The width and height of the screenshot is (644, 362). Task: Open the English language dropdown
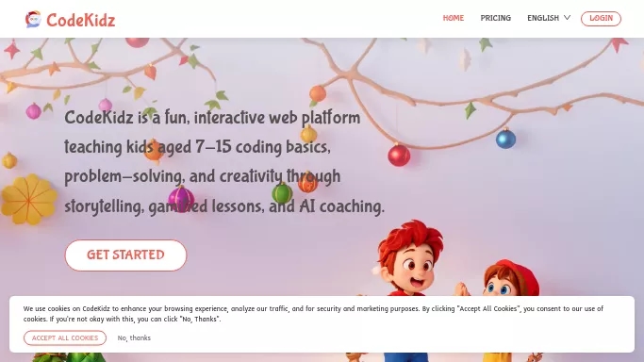(x=549, y=18)
